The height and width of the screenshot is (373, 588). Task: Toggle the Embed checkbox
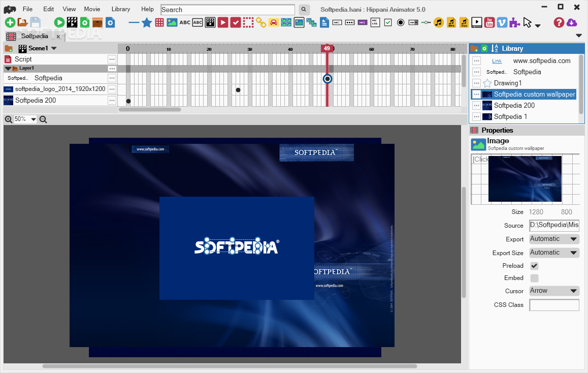tap(534, 278)
